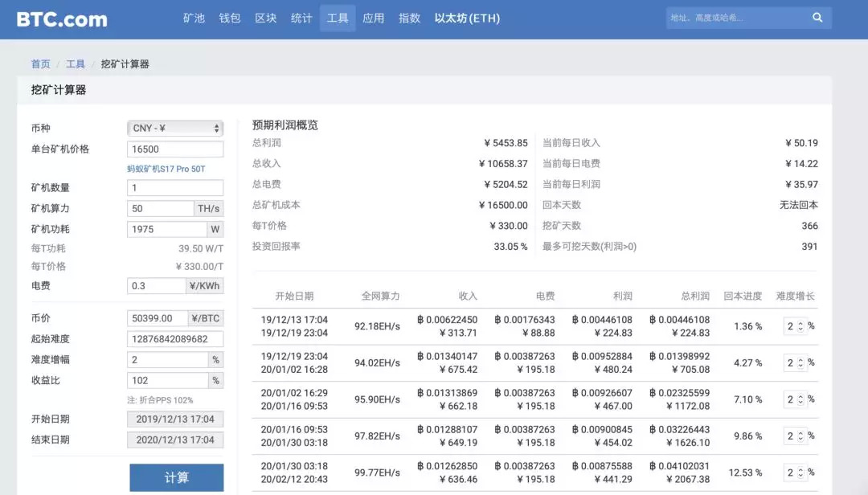Open the 统计 navigation menu
This screenshot has height=495, width=868.
[301, 18]
